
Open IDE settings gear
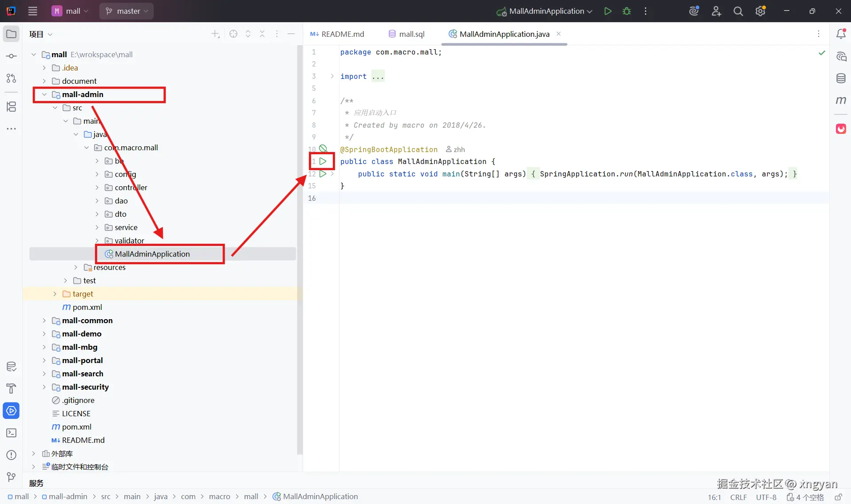click(760, 11)
